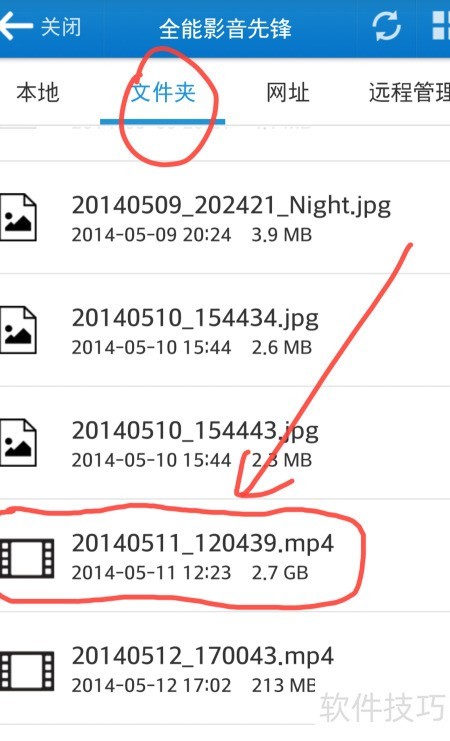This screenshot has width=450, height=741.
Task: Tap image icon for 20140510_154434.jpg
Action: point(18,330)
